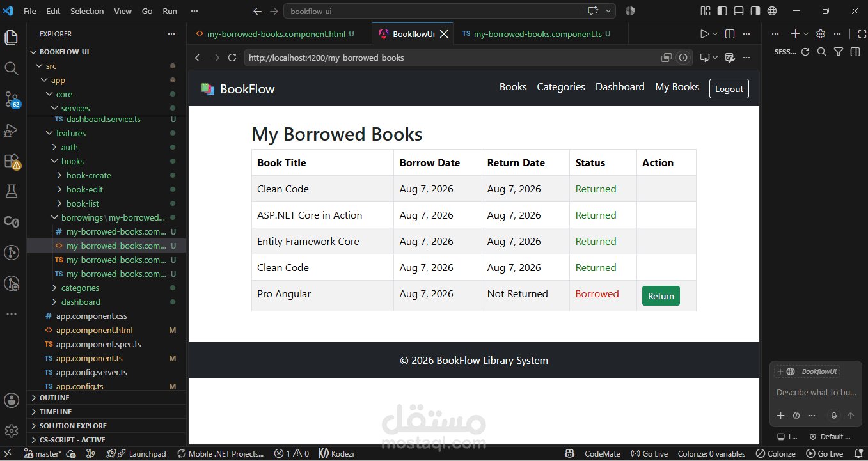
Task: Click errors and warnings count in status bar
Action: coord(292,453)
